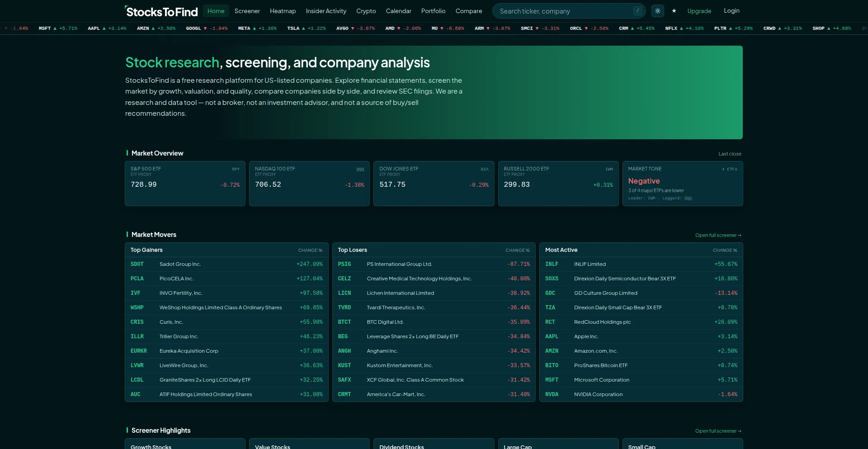The image size is (868, 449).
Task: Click MSFT in the ticker strip
Action: pyautogui.click(x=58, y=28)
